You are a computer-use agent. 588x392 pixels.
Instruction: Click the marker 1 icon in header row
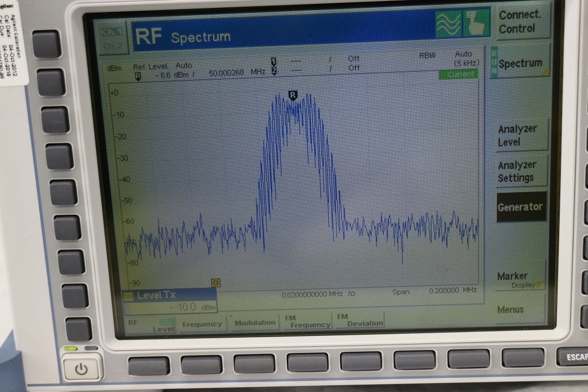(274, 61)
